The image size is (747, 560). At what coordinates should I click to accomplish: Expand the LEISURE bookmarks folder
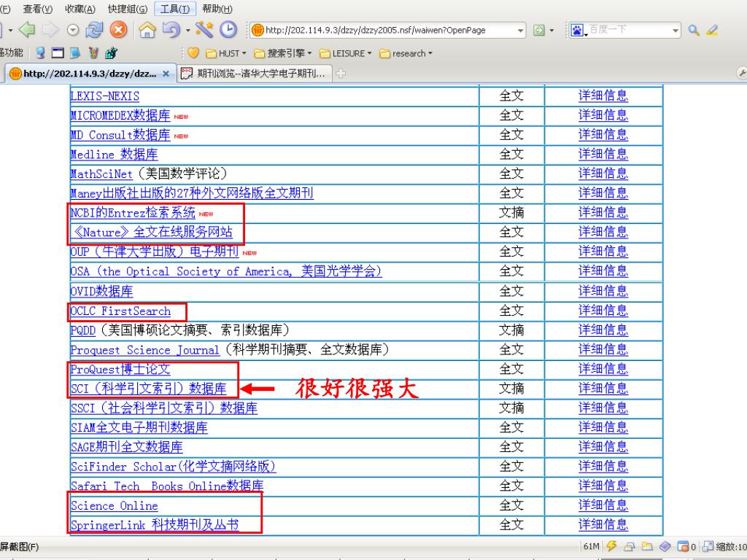point(345,53)
